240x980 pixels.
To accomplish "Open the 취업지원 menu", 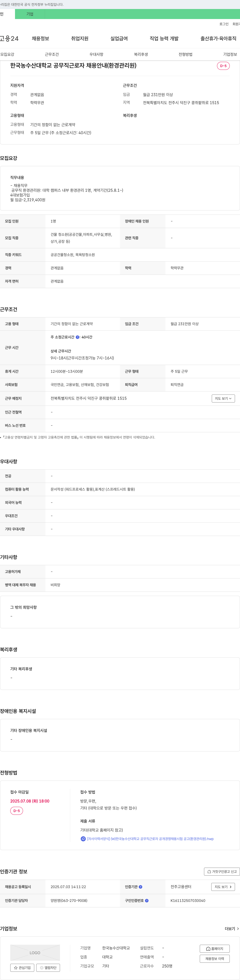I will tap(80, 38).
